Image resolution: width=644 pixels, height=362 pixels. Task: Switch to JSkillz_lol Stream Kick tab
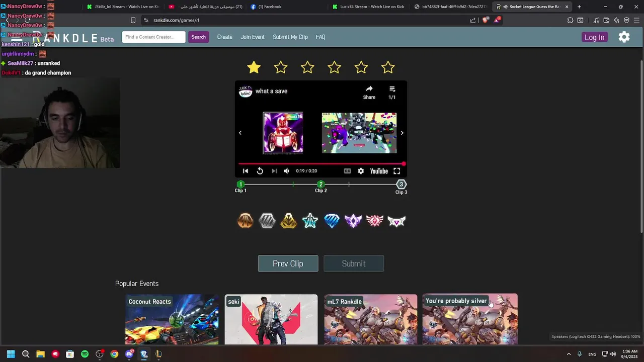pos(124,7)
